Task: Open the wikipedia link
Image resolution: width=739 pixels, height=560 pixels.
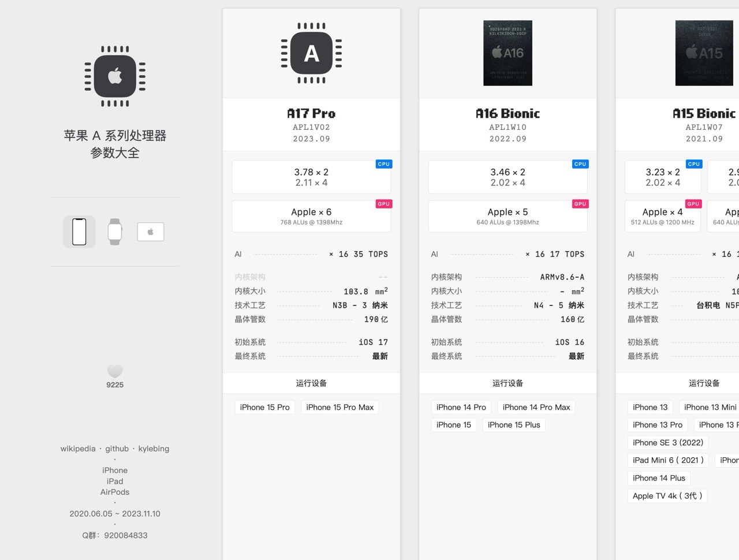Action: (x=78, y=449)
